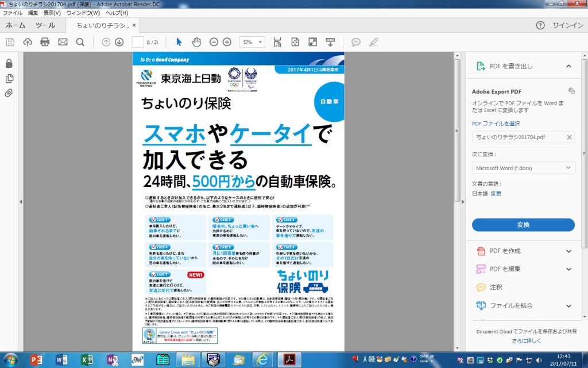Image resolution: width=588 pixels, height=368 pixels.
Task: Click copy icon beside Adobe Export PDF
Action: [571, 91]
